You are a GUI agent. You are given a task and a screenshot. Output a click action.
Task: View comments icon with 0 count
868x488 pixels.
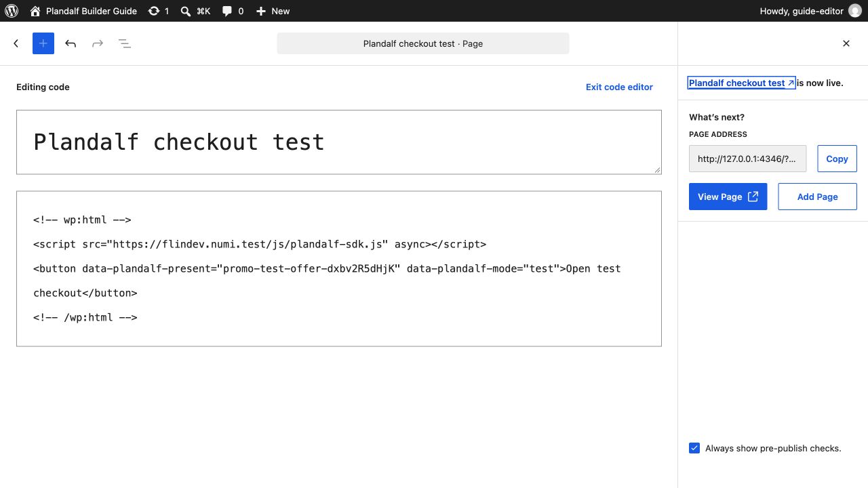233,11
